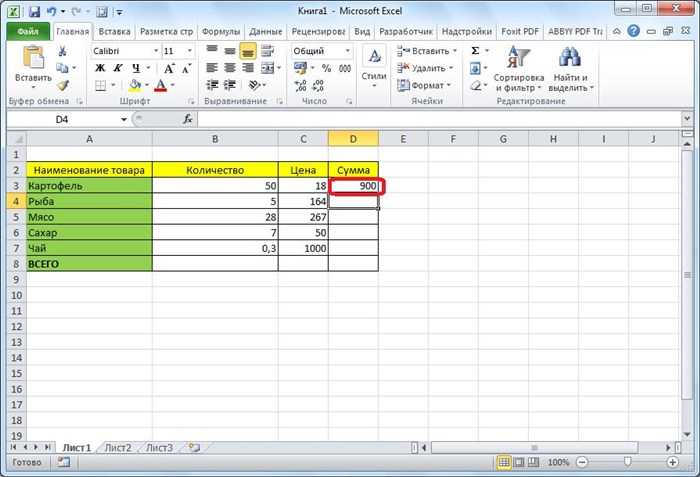This screenshot has width=700, height=477.
Task: Switch to the Вид tab
Action: 362,32
